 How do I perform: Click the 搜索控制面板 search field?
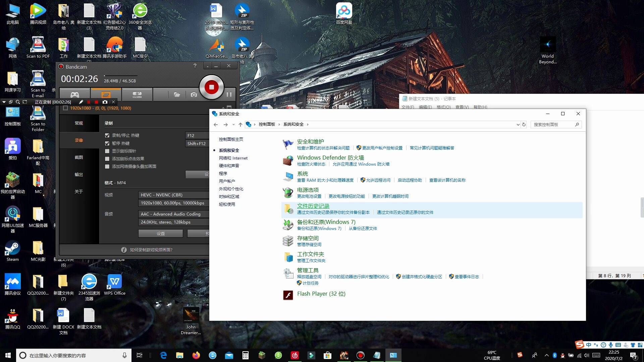(x=553, y=124)
